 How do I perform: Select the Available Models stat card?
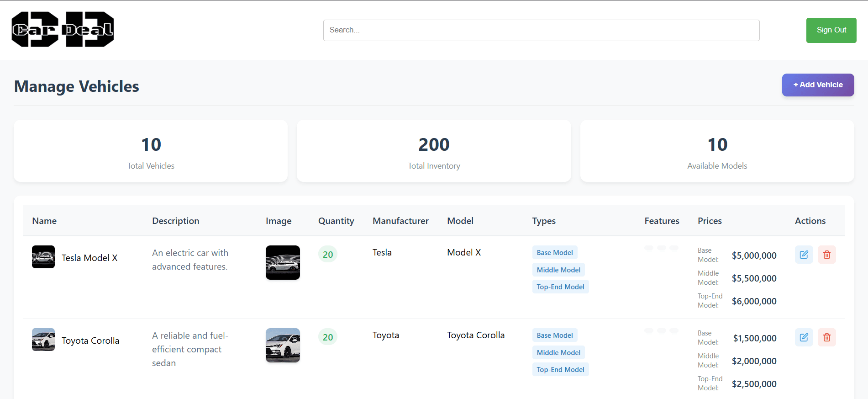717,151
